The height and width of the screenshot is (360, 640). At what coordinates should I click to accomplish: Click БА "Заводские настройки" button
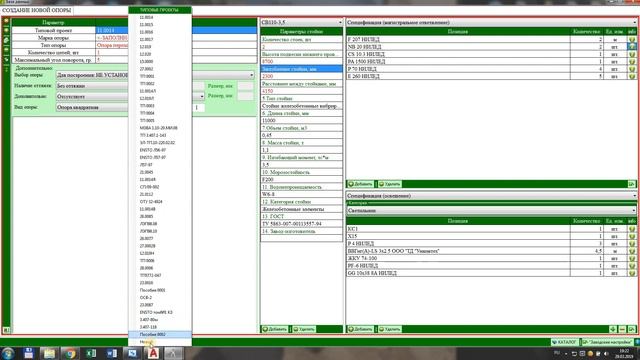(x=607, y=342)
